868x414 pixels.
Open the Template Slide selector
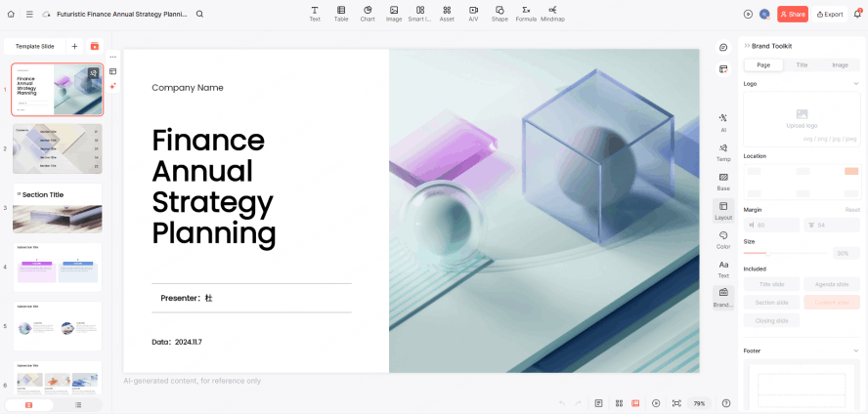point(34,47)
